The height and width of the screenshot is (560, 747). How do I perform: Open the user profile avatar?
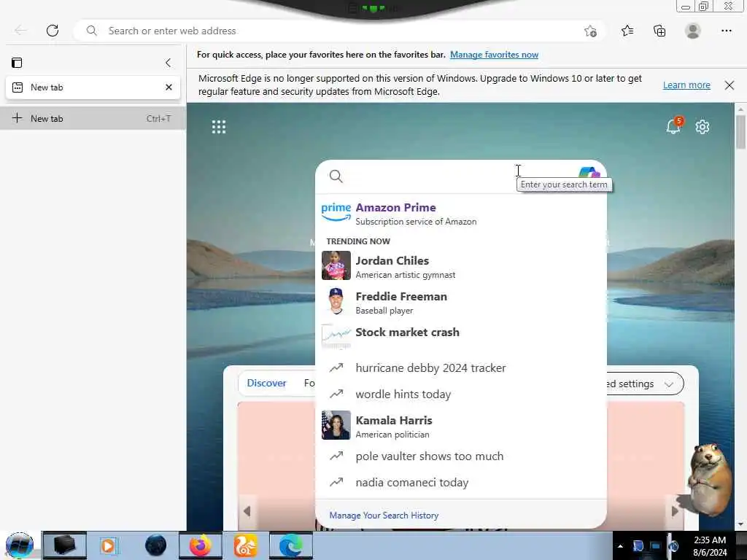693,31
